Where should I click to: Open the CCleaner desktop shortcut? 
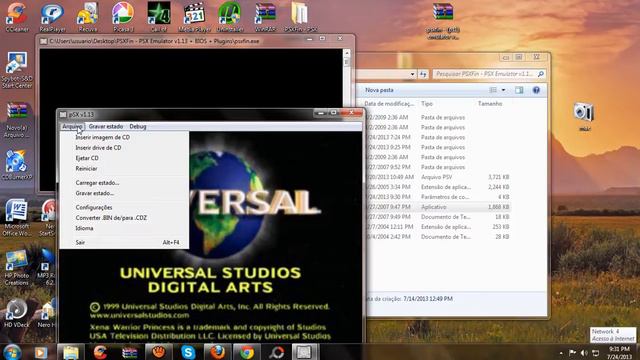17,17
